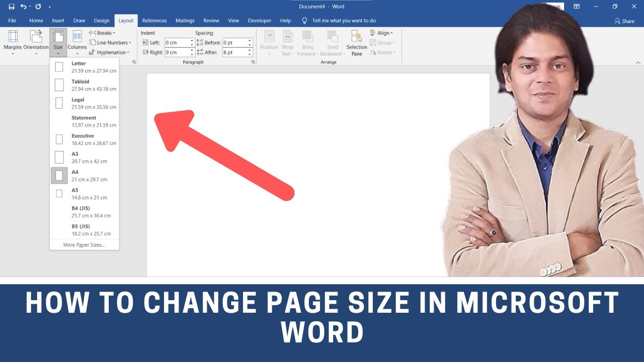
Task: Open the Rotate dropdown
Action: 383,52
